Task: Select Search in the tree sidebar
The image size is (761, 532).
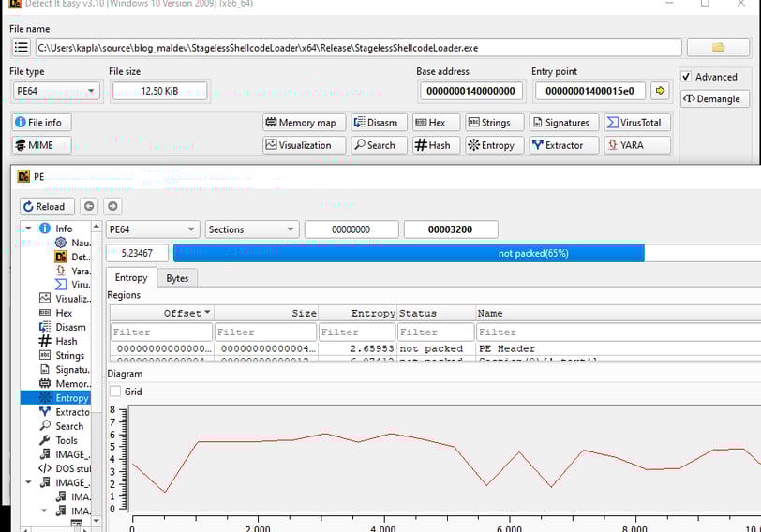Action: [x=62, y=426]
